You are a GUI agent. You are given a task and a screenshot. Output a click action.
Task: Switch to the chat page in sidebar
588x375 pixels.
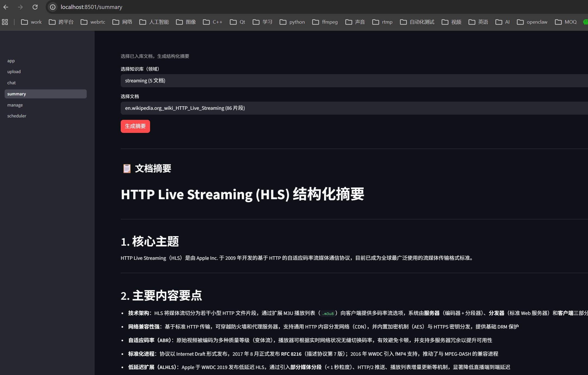pos(11,83)
